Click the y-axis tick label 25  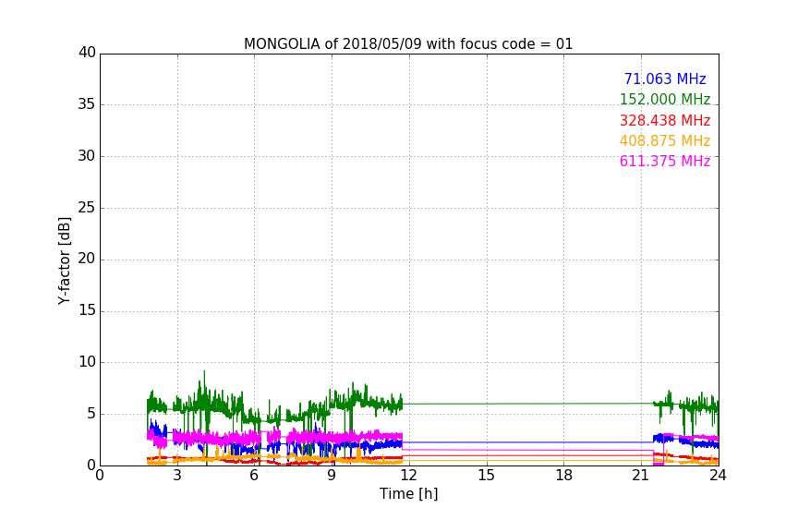[87, 207]
